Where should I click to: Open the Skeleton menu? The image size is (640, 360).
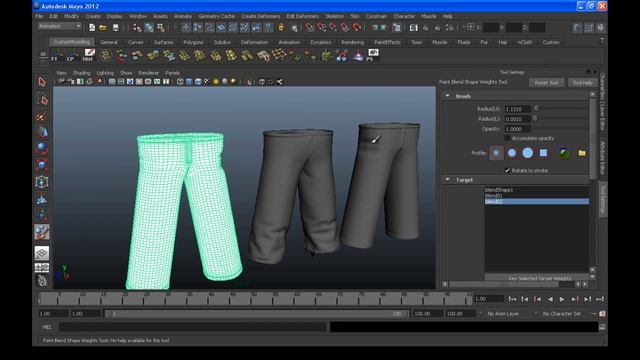(335, 16)
